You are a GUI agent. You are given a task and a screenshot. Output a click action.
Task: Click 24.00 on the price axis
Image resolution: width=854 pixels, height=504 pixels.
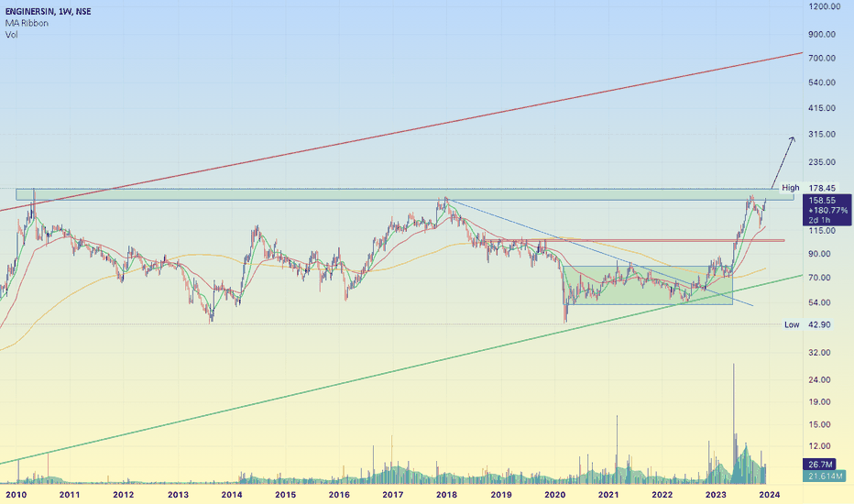click(x=819, y=380)
